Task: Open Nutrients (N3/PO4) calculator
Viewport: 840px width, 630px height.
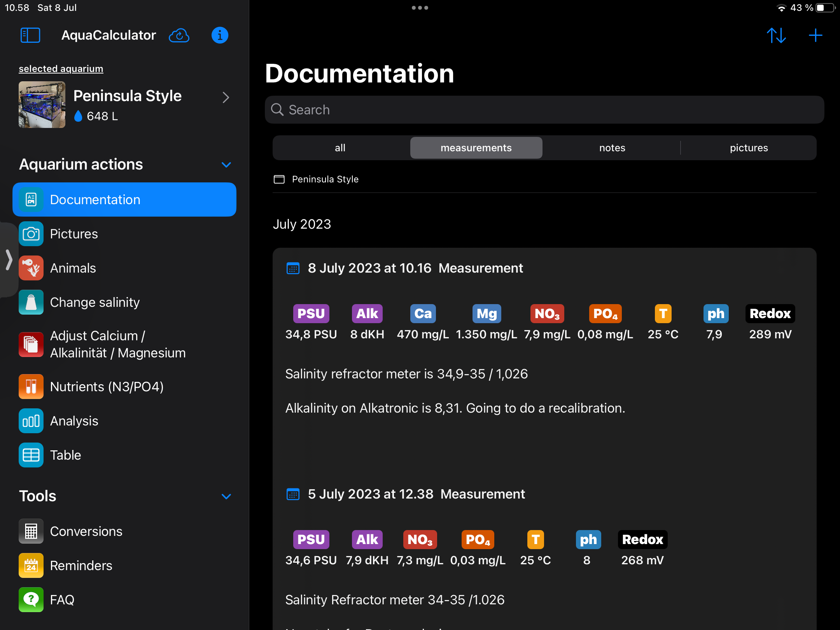Action: click(107, 387)
